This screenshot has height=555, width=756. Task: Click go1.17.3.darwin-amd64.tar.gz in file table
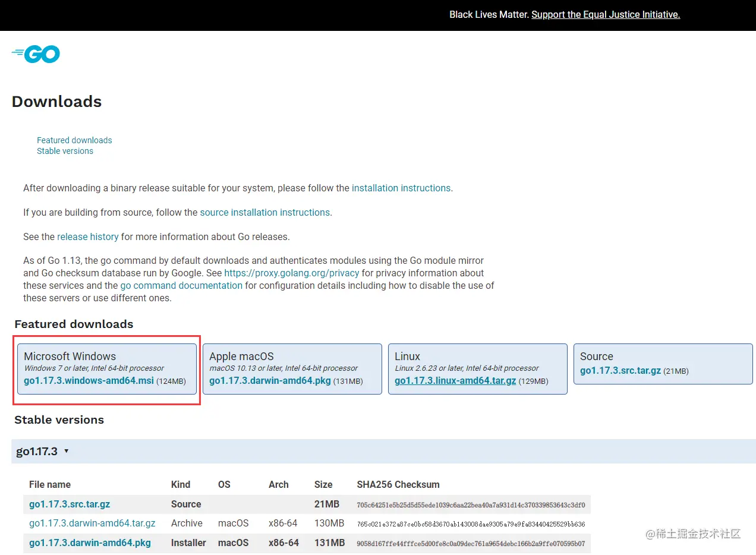92,523
